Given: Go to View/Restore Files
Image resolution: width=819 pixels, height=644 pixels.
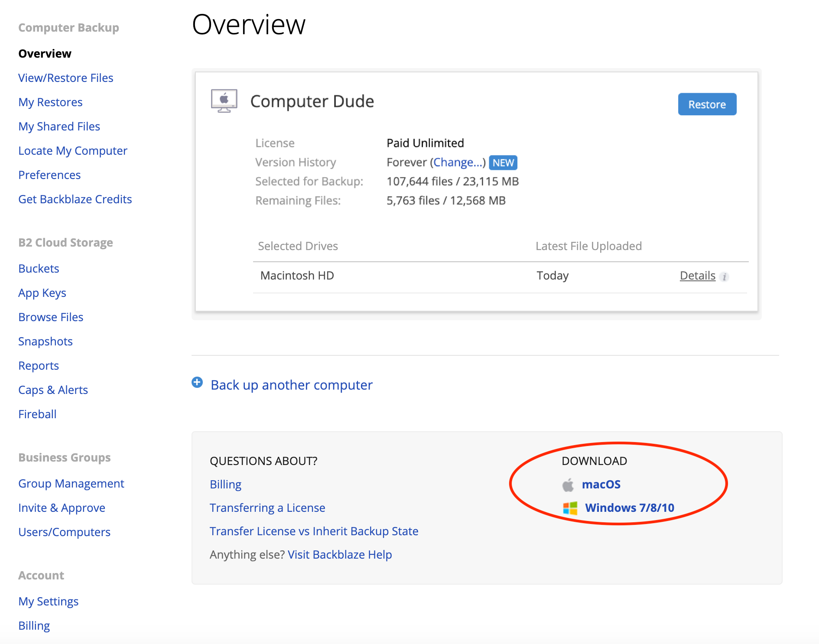Looking at the screenshot, I should tap(66, 78).
